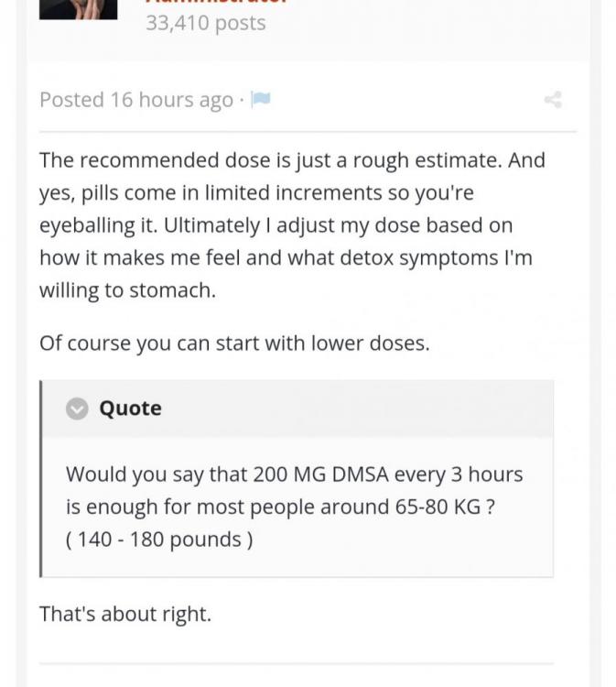Click the "willing to stomach." line

(x=128, y=290)
